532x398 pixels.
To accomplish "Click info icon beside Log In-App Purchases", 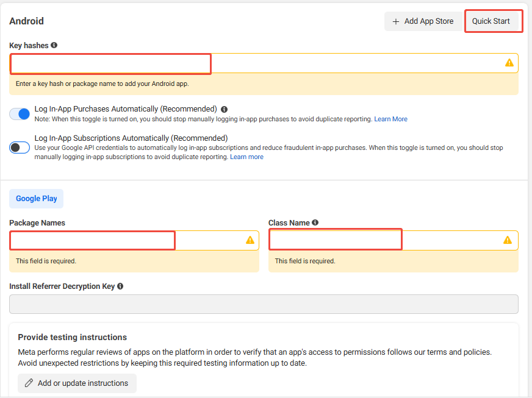I will [x=224, y=110].
